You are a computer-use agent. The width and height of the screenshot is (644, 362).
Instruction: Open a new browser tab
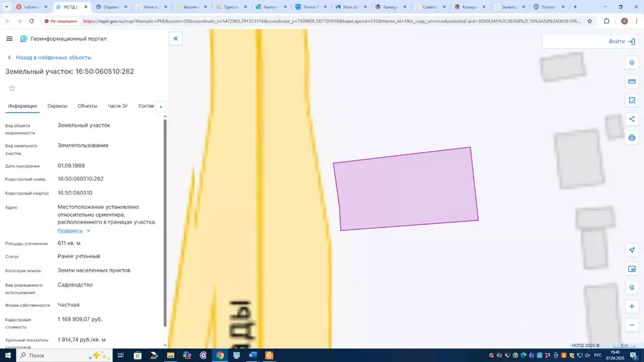575,6
